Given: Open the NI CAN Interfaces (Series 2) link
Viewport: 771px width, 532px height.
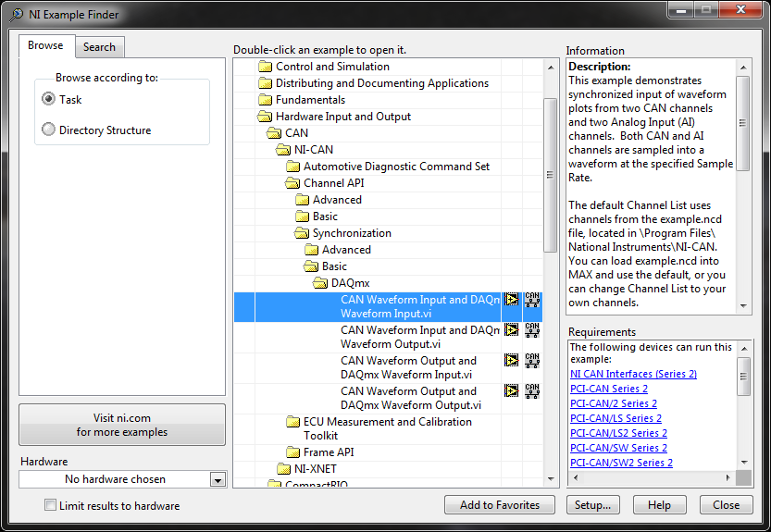Looking at the screenshot, I should click(x=633, y=374).
